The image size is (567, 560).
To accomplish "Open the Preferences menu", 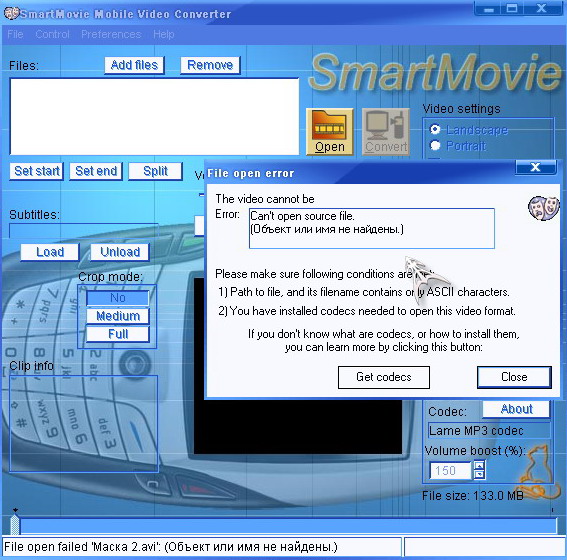I will [111, 34].
